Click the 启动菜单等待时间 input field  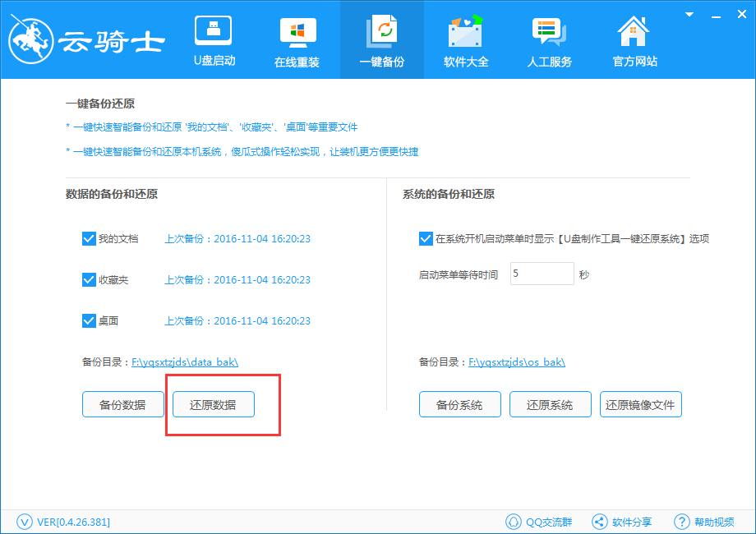click(542, 274)
